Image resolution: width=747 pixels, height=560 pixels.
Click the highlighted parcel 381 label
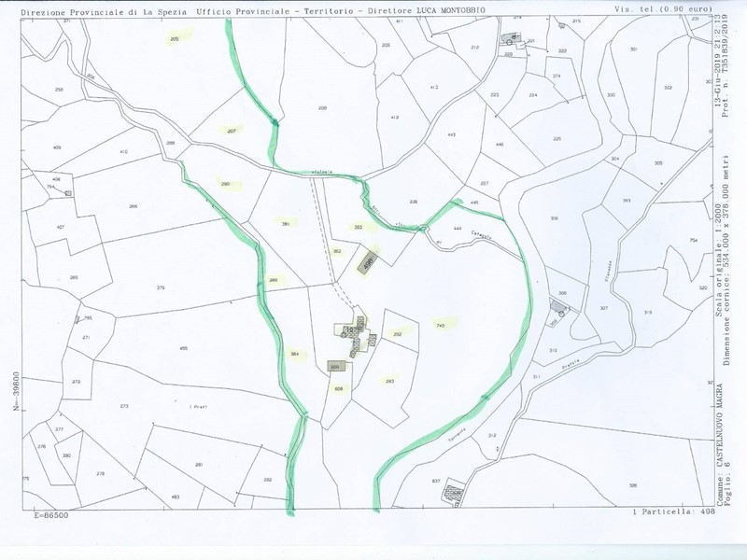(x=285, y=224)
